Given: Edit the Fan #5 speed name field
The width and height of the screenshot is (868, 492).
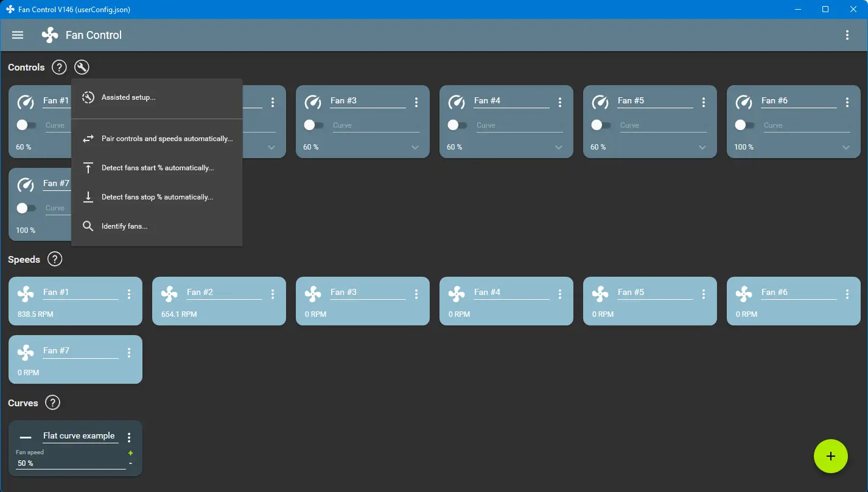Looking at the screenshot, I should pyautogui.click(x=655, y=293).
